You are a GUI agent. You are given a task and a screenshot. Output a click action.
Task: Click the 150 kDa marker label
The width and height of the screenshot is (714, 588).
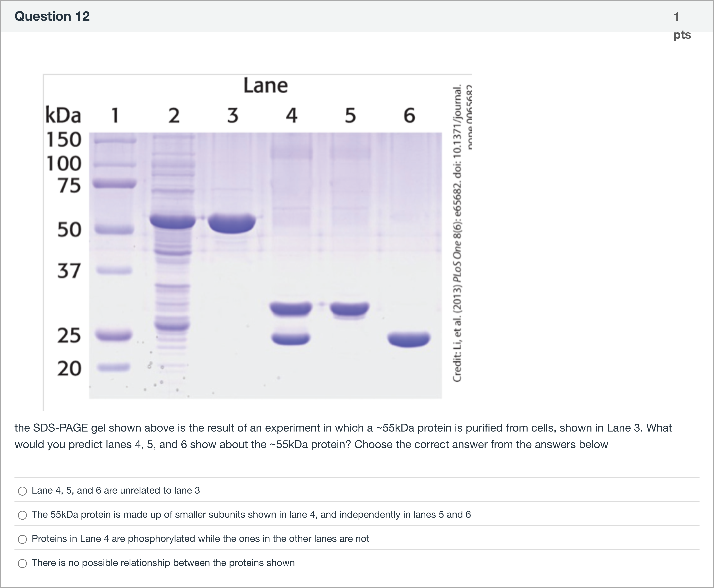click(64, 139)
